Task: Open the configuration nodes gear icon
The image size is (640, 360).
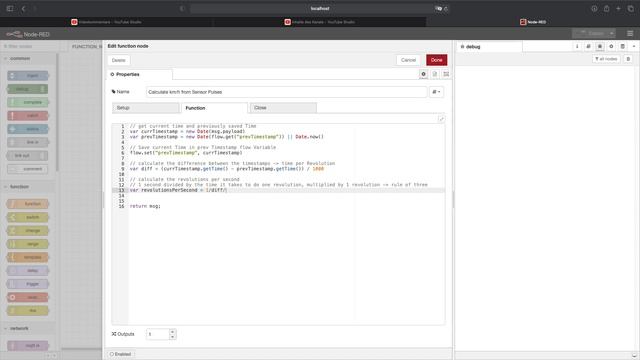Action: [x=611, y=47]
